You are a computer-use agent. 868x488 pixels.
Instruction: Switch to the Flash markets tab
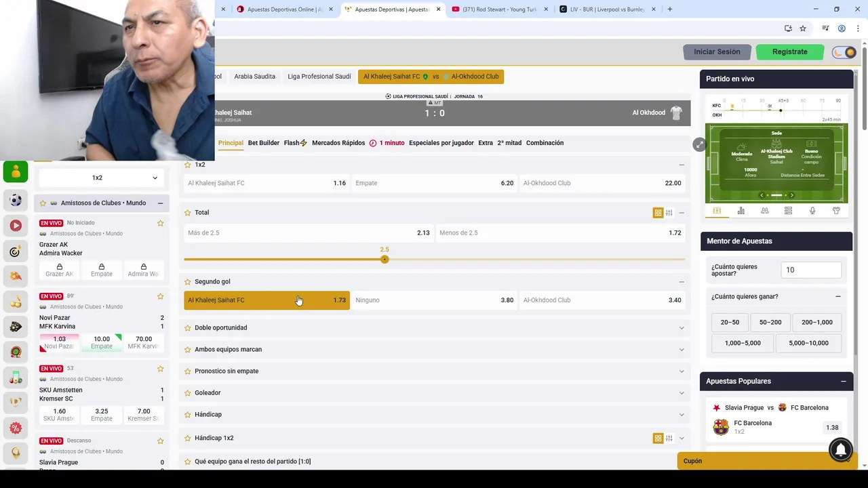295,143
